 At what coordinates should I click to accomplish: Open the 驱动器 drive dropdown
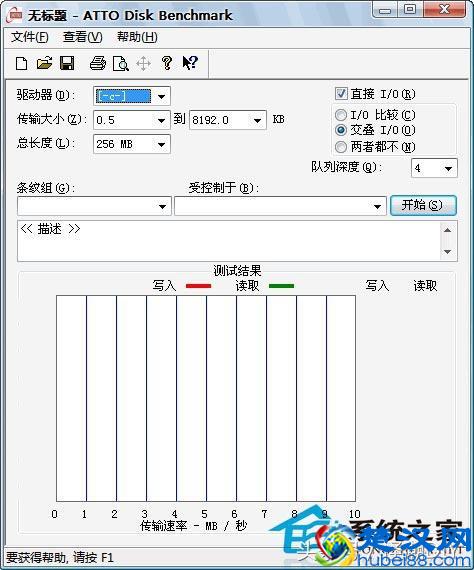point(161,96)
